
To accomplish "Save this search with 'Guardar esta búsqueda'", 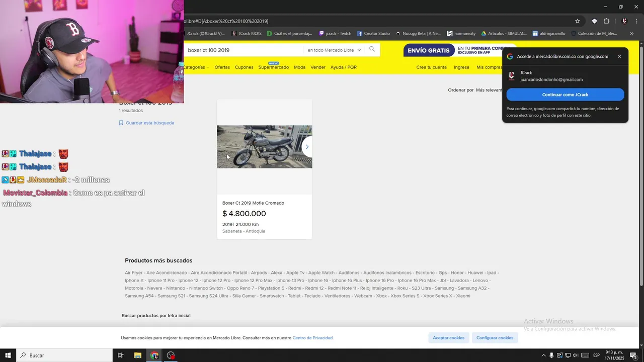I will point(146,123).
